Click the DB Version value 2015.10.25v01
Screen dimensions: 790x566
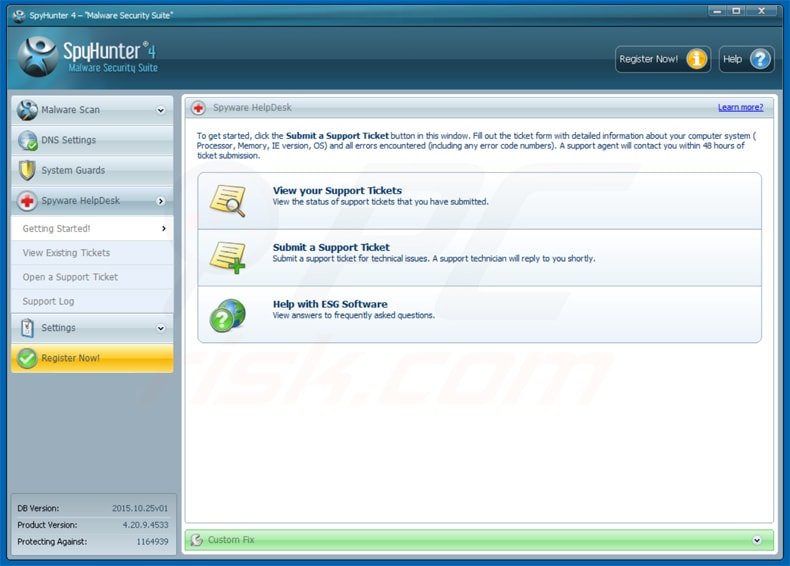[140, 509]
